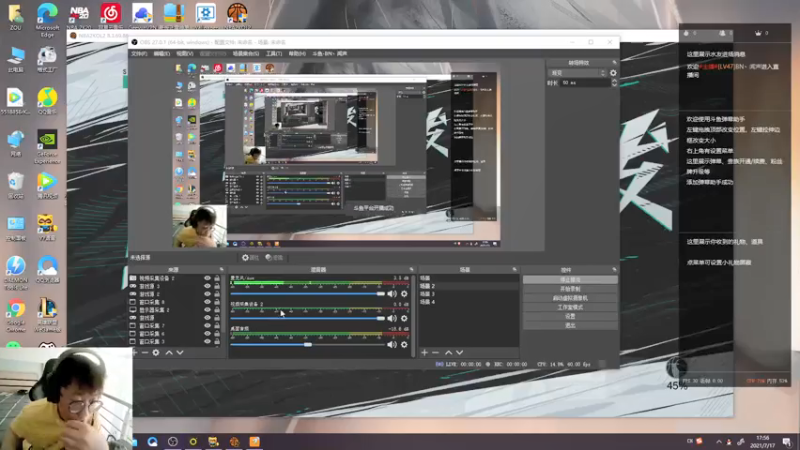Click the transition duration input field
Viewport: 800px width, 450px height.
pyautogui.click(x=585, y=83)
